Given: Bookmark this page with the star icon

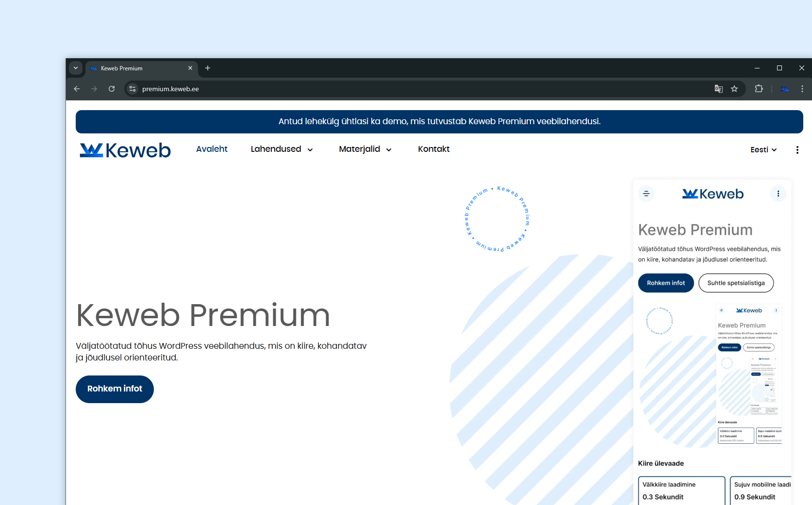Looking at the screenshot, I should coord(734,89).
